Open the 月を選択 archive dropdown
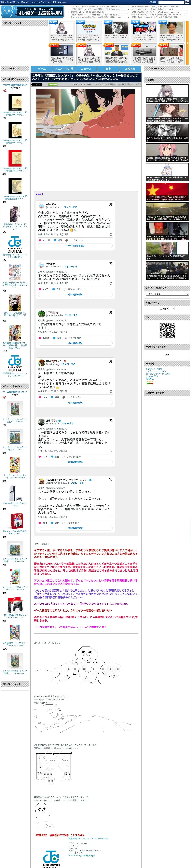This screenshot has width=191, height=868. click(x=167, y=309)
